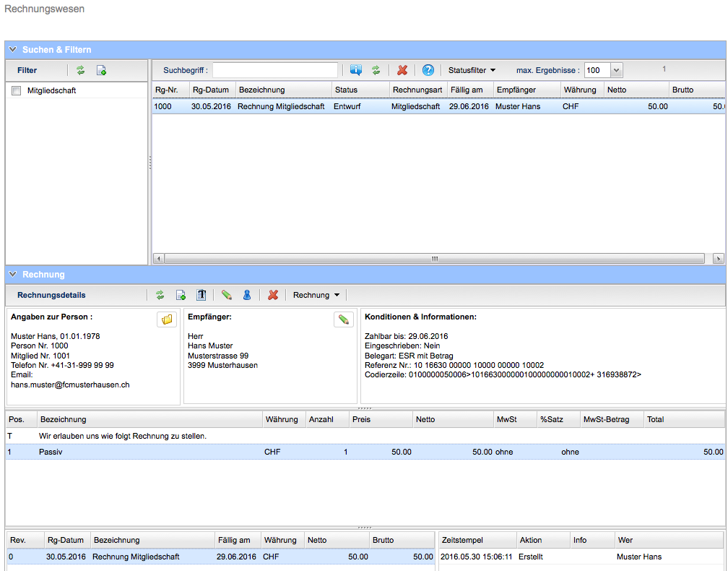Screen dimensions: 728x571
Task: Click the text document icon in the Rechnungsdetails toolbar
Action: tap(201, 295)
